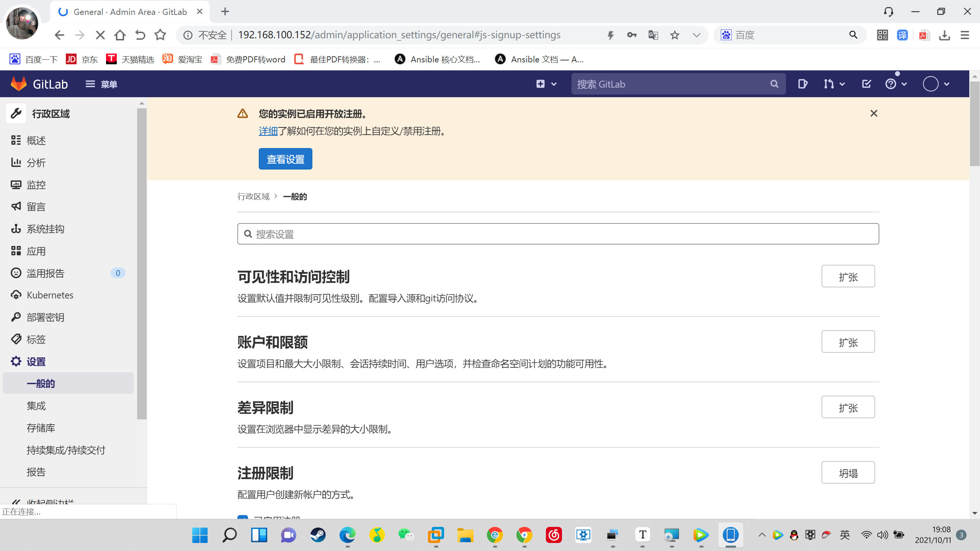The image size is (980, 551).
Task: Open the Ansible 核心文档 bookmark
Action: [437, 59]
